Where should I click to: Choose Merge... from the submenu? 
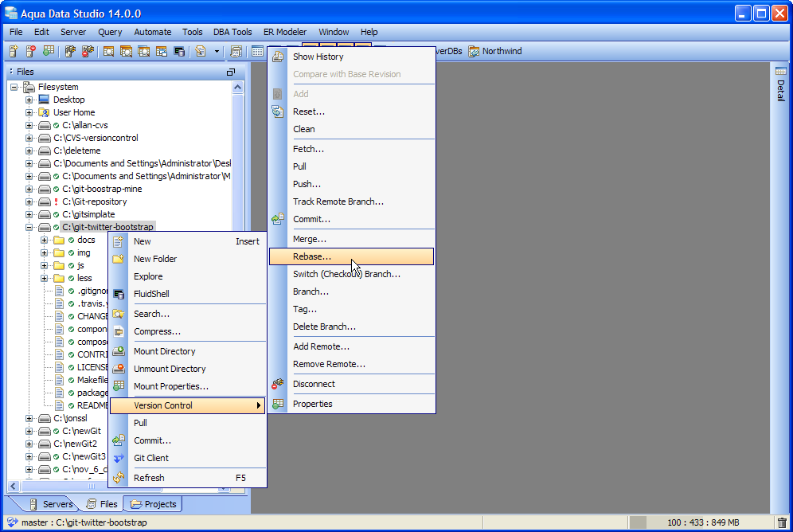pos(351,239)
